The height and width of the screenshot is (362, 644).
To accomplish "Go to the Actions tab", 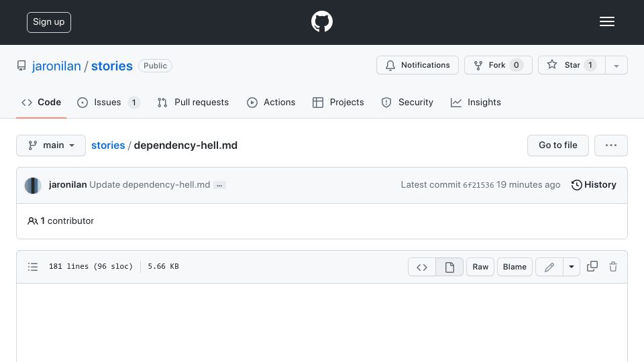I will coord(270,102).
